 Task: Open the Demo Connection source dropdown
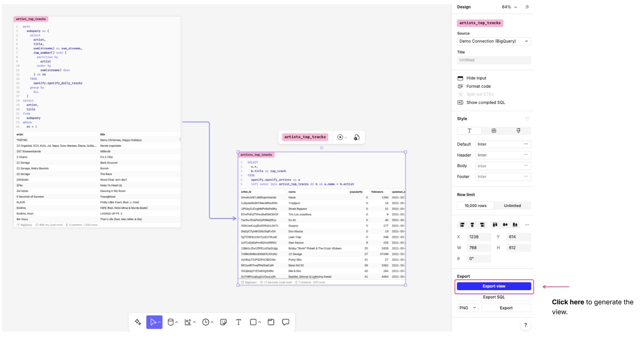494,41
